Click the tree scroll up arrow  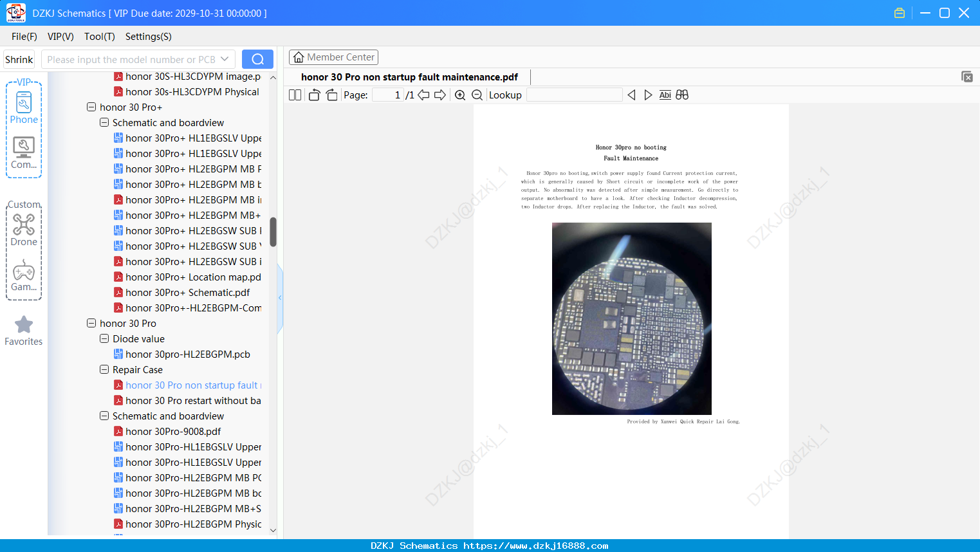point(273,77)
